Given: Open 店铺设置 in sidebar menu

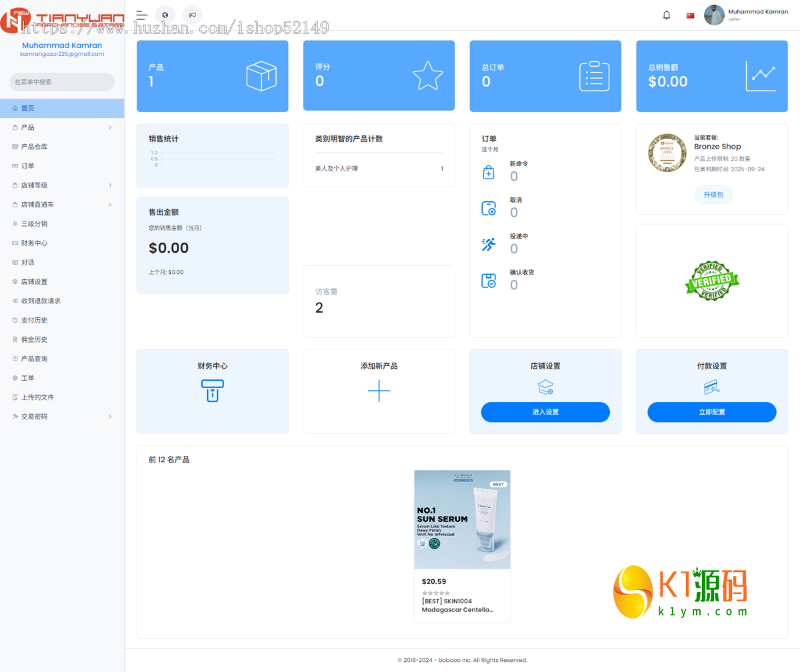Looking at the screenshot, I should [x=62, y=282].
